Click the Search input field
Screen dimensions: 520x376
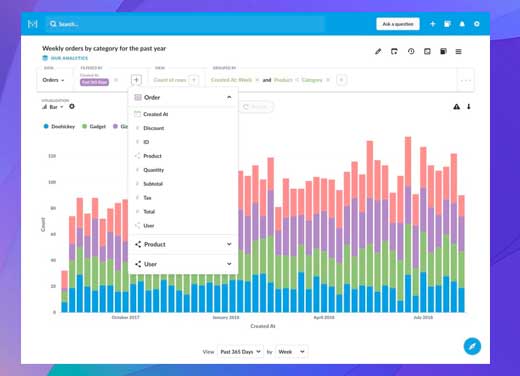tap(185, 24)
